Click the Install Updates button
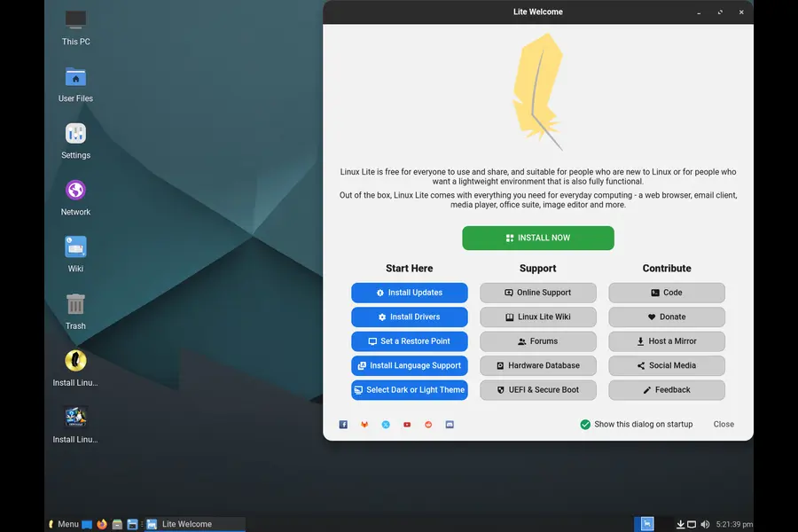The width and height of the screenshot is (798, 532). coord(409,293)
